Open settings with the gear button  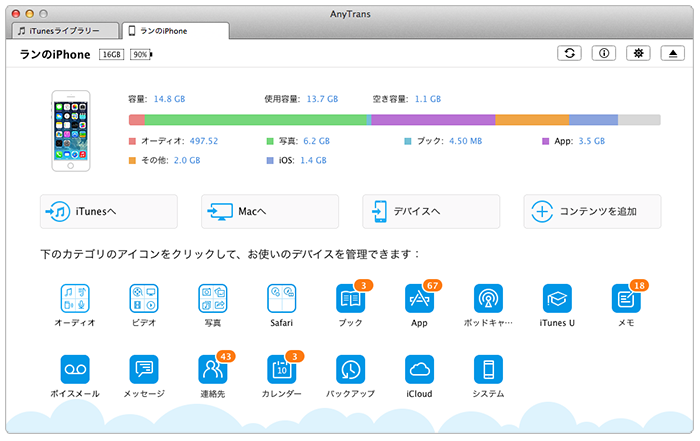pyautogui.click(x=638, y=53)
